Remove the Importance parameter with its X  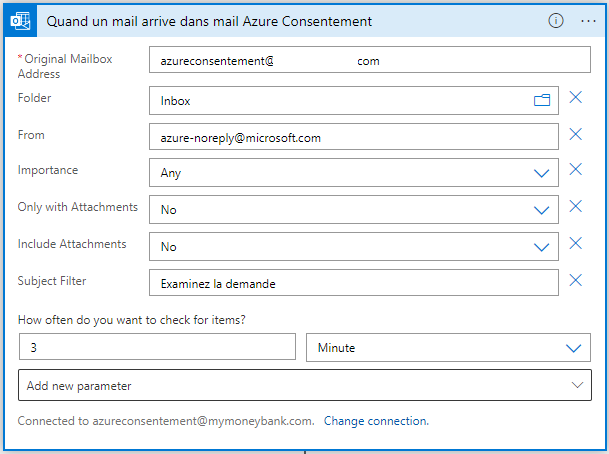576,170
